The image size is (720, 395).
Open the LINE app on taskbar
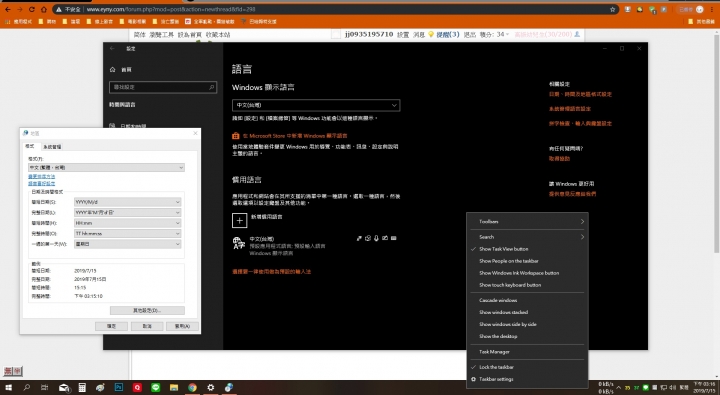tap(156, 388)
